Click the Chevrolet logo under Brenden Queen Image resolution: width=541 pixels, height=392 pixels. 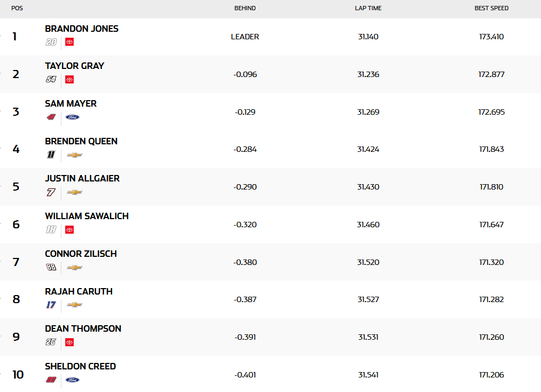point(74,155)
